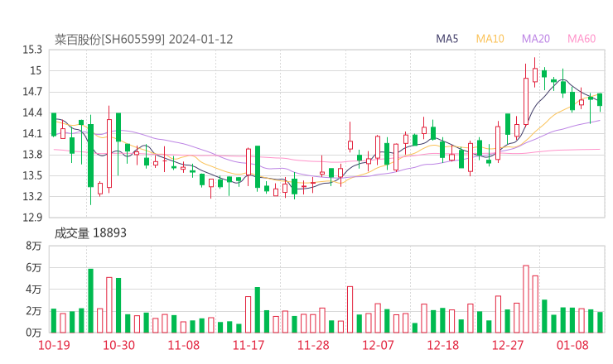The image size is (613, 364).
Task: Click the 12.9 price axis value
Action: click(x=32, y=218)
